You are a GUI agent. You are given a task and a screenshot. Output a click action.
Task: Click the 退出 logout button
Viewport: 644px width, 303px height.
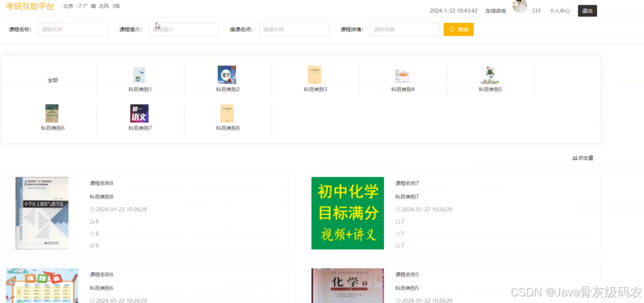pyautogui.click(x=587, y=11)
